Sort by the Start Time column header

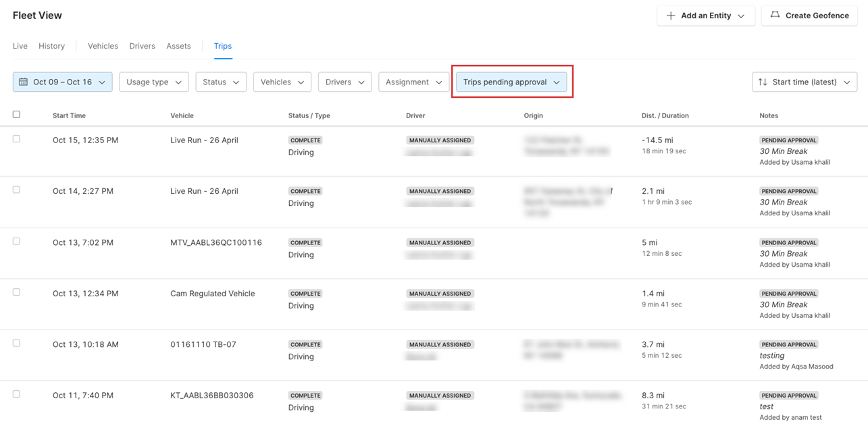pyautogui.click(x=69, y=115)
